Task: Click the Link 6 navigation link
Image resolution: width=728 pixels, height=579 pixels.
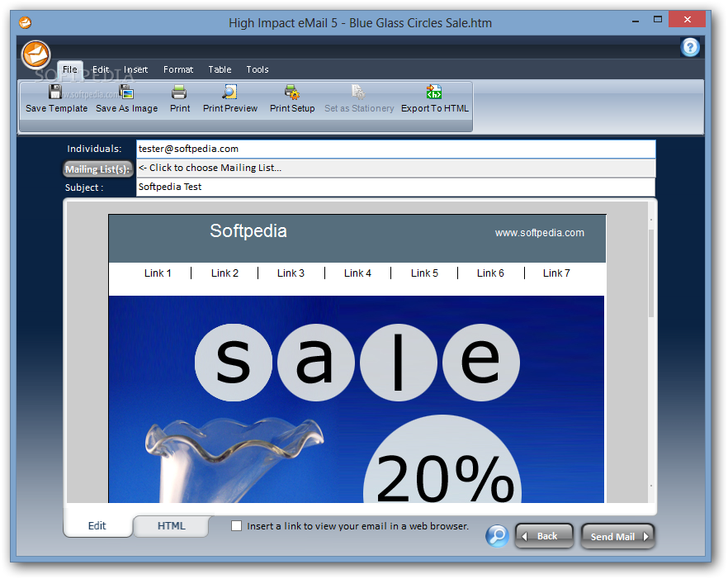Action: tap(490, 273)
